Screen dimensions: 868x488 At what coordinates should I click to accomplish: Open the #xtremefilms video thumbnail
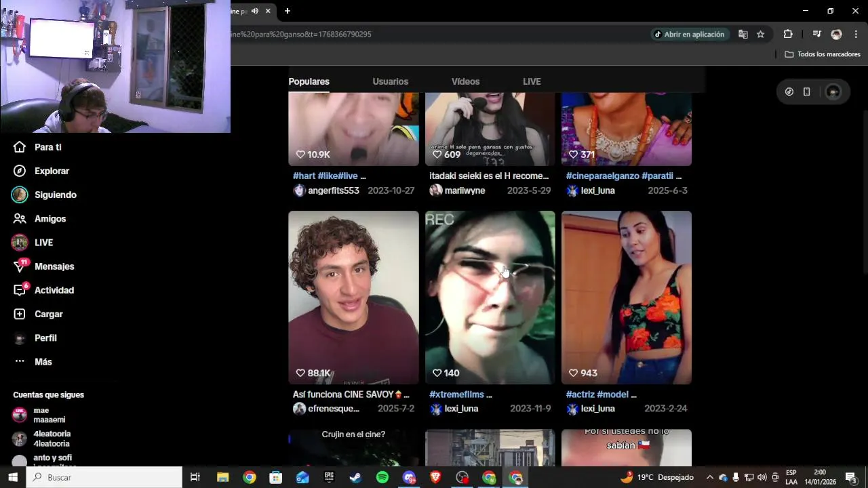(490, 298)
